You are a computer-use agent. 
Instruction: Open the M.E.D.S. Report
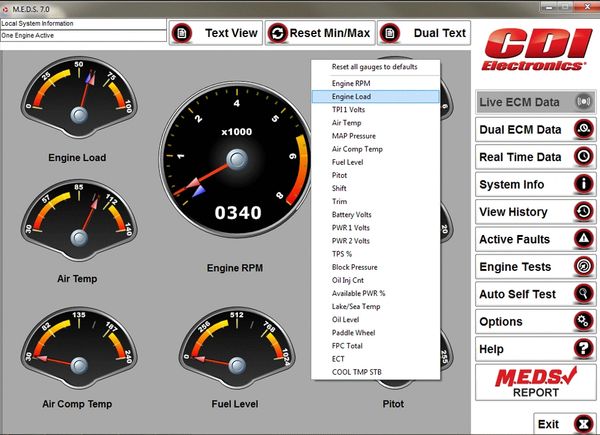[536, 382]
